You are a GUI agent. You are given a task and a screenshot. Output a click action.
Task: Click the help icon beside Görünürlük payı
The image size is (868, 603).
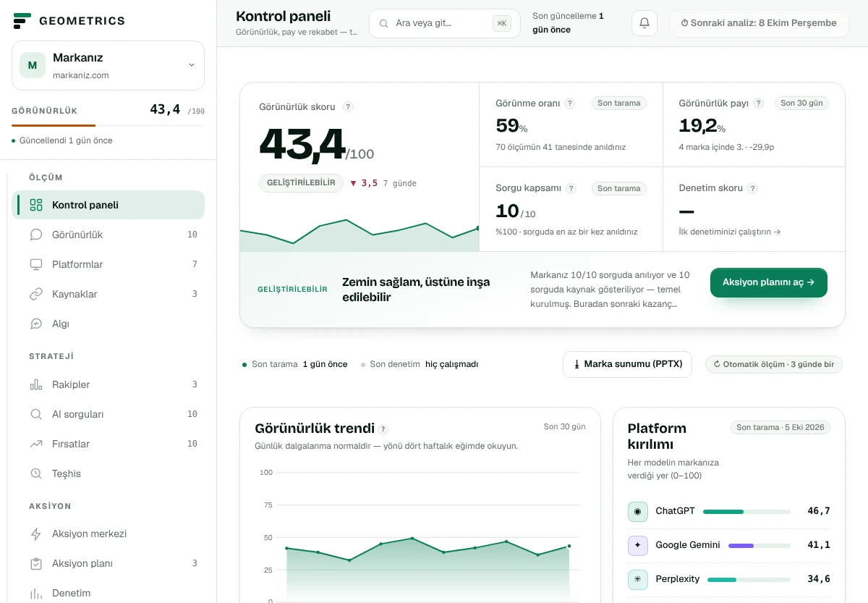[x=758, y=104]
